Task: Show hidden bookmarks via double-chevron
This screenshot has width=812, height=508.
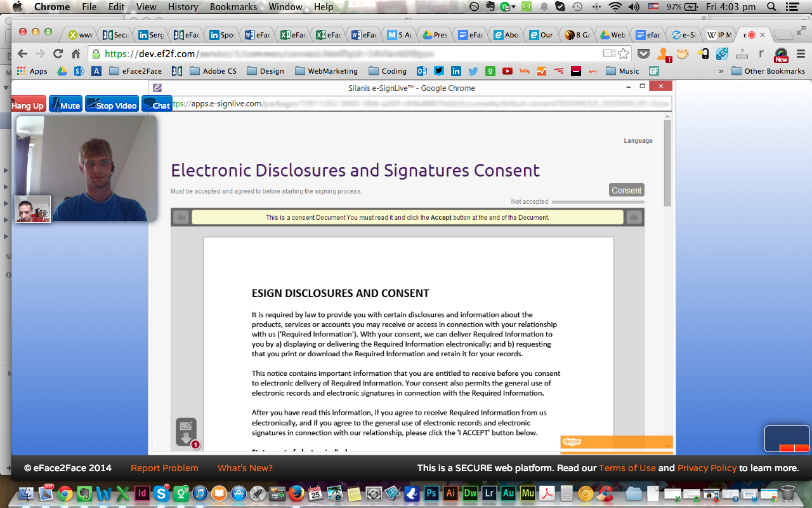Action: pyautogui.click(x=721, y=71)
